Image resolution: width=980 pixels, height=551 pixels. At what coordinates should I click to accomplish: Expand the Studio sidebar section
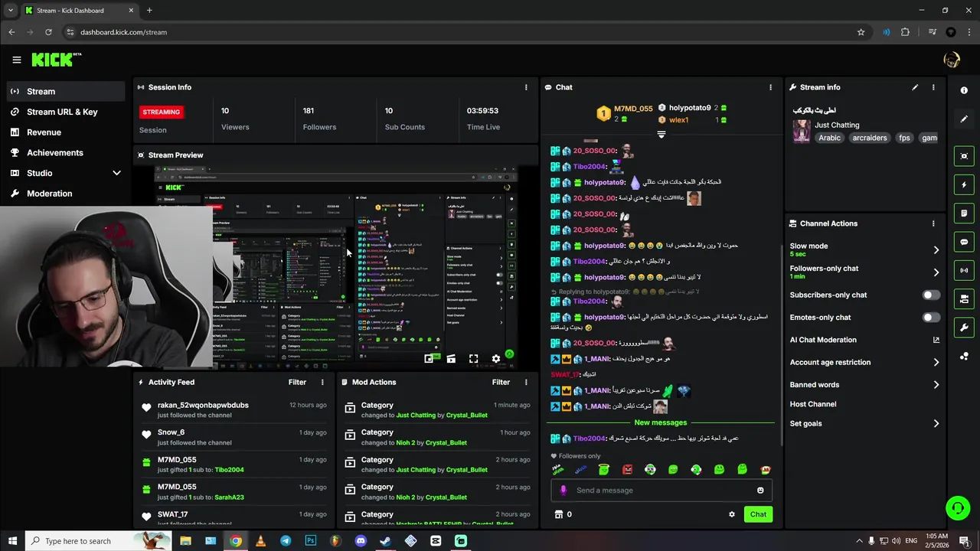tap(116, 173)
